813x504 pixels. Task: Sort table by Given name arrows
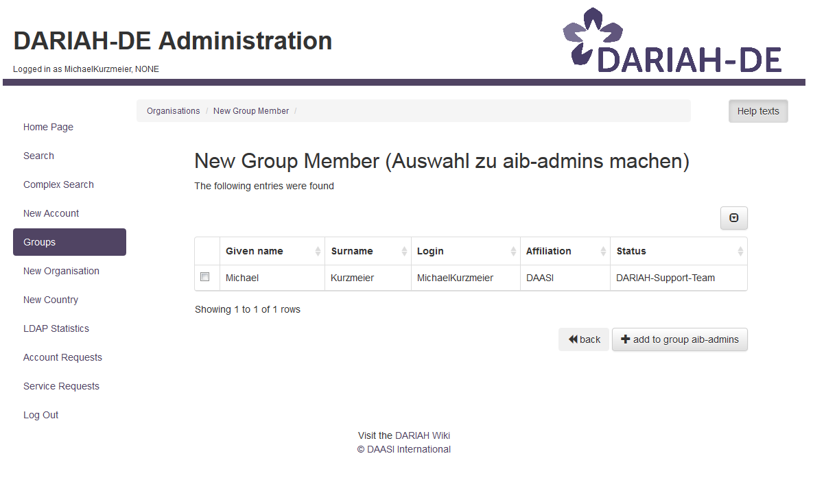click(x=318, y=252)
